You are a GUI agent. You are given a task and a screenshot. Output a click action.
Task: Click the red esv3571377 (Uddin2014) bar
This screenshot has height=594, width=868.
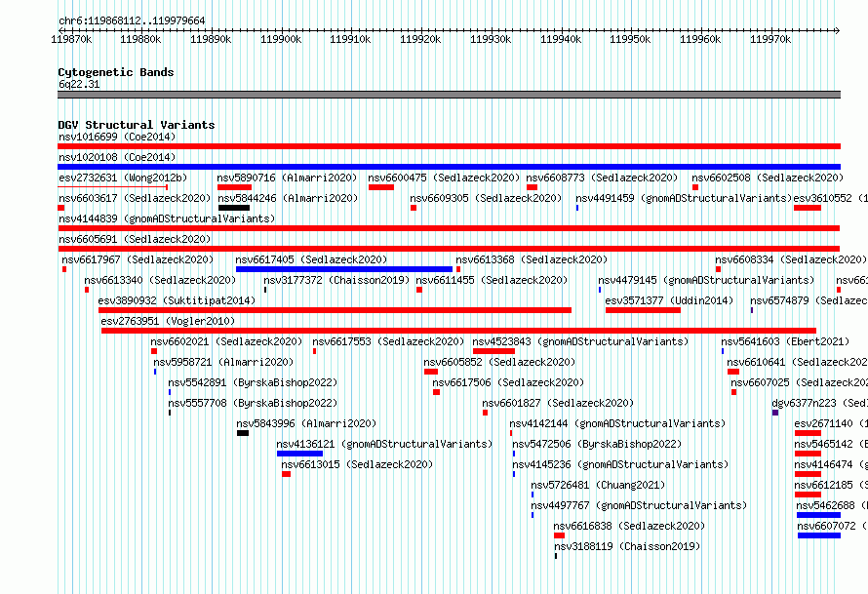click(643, 310)
